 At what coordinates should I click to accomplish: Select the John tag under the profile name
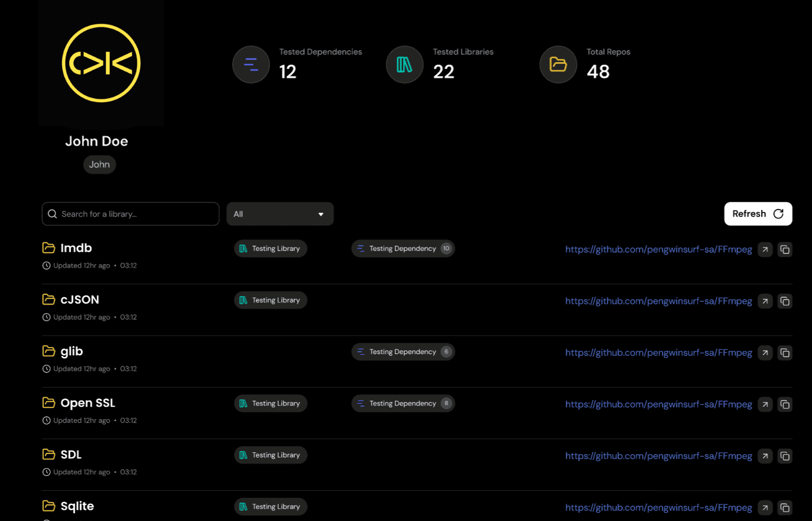99,165
